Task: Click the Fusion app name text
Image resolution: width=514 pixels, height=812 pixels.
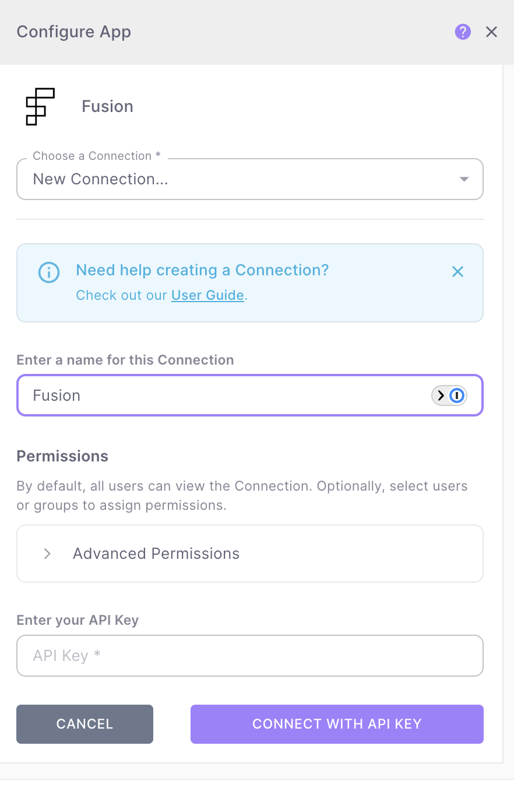Action: click(107, 106)
